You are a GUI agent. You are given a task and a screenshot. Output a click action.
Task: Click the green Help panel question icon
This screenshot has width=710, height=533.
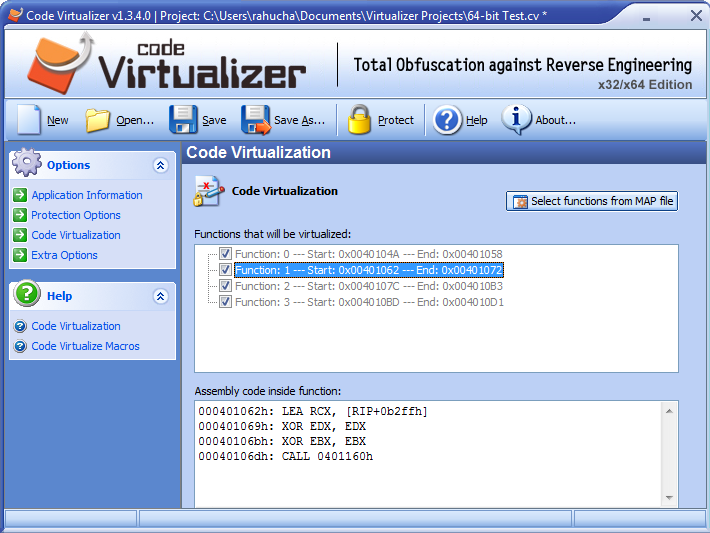tap(27, 293)
